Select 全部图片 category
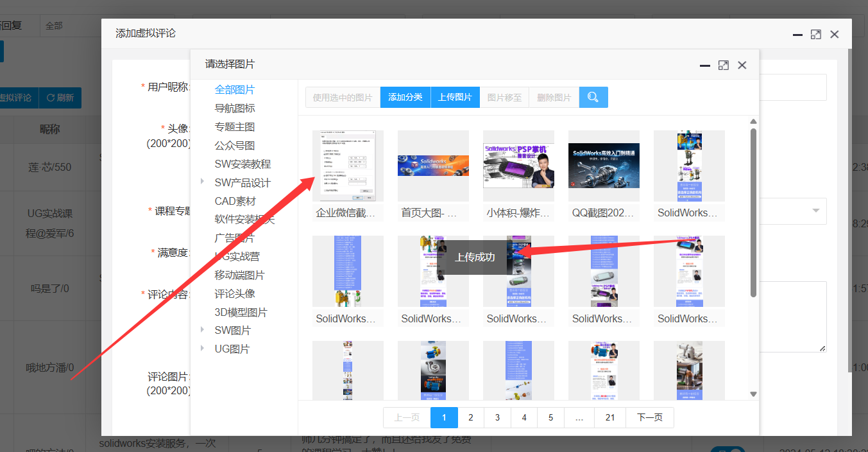The width and height of the screenshot is (868, 452). [x=235, y=89]
